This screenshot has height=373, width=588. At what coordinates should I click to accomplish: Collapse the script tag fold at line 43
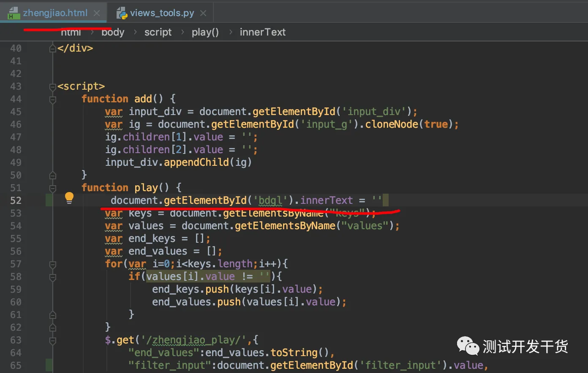(x=53, y=87)
